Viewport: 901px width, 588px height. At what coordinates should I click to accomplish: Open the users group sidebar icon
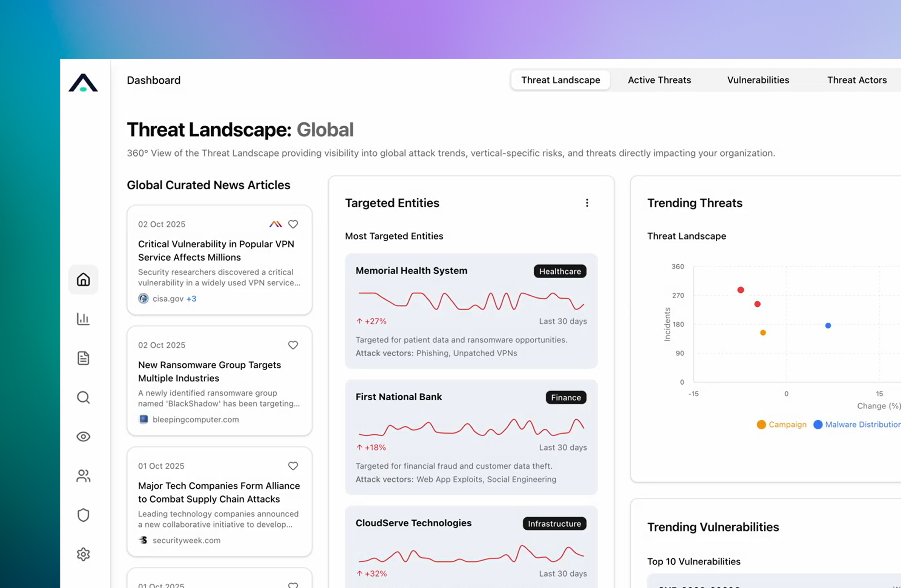tap(83, 476)
